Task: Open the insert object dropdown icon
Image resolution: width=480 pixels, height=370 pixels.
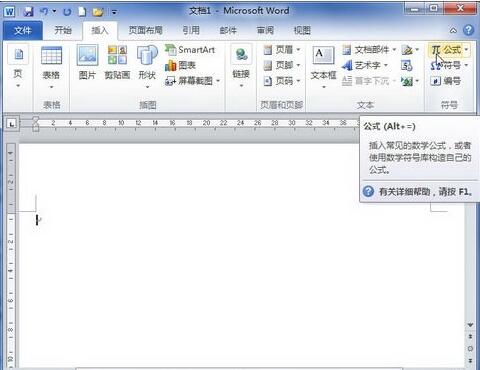Action: 410,81
